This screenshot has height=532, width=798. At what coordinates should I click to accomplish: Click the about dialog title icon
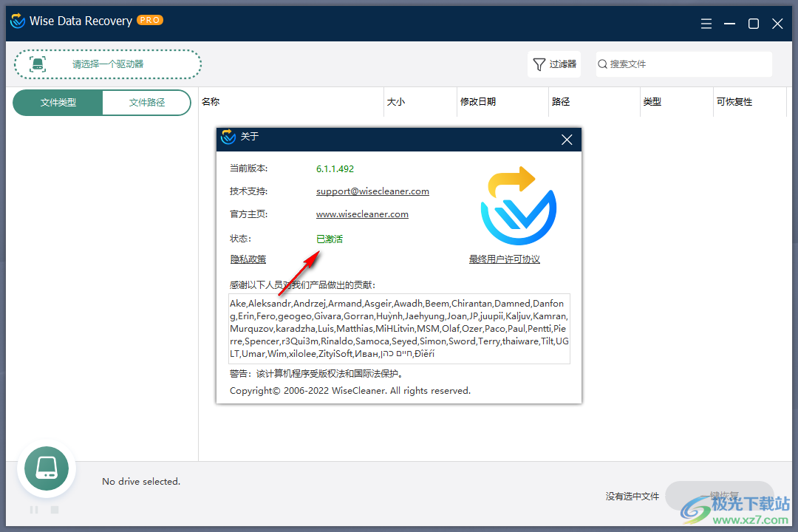click(228, 137)
